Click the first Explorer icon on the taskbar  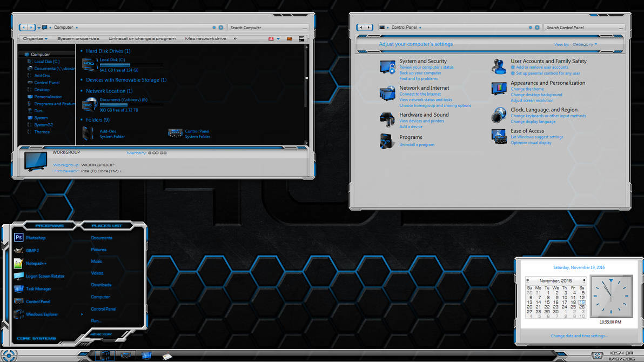[x=105, y=356]
